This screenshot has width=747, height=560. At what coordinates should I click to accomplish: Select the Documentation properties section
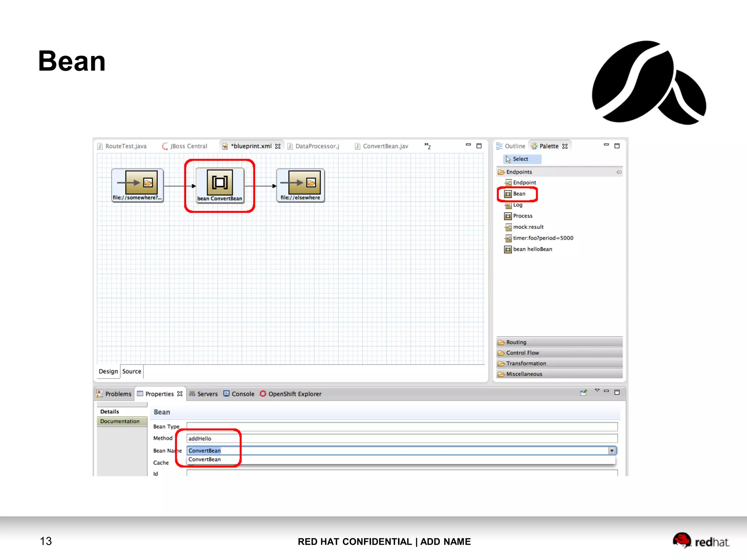122,421
